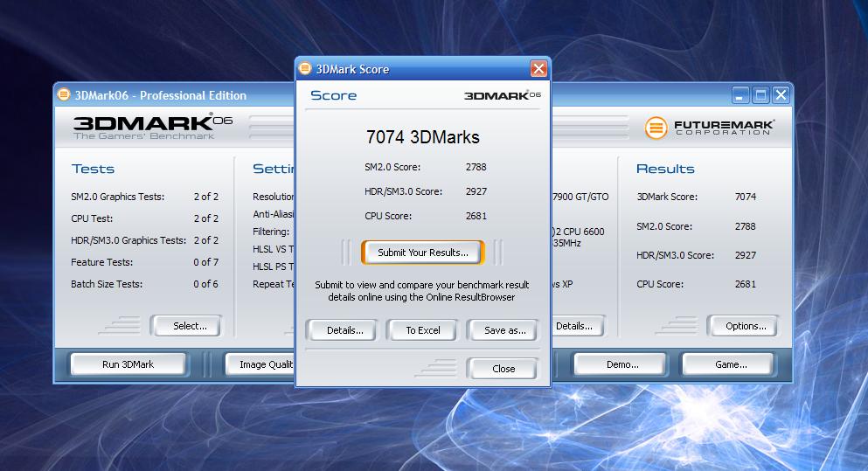
Task: Click the 3DMark Score dialog title icon
Action: click(x=304, y=69)
